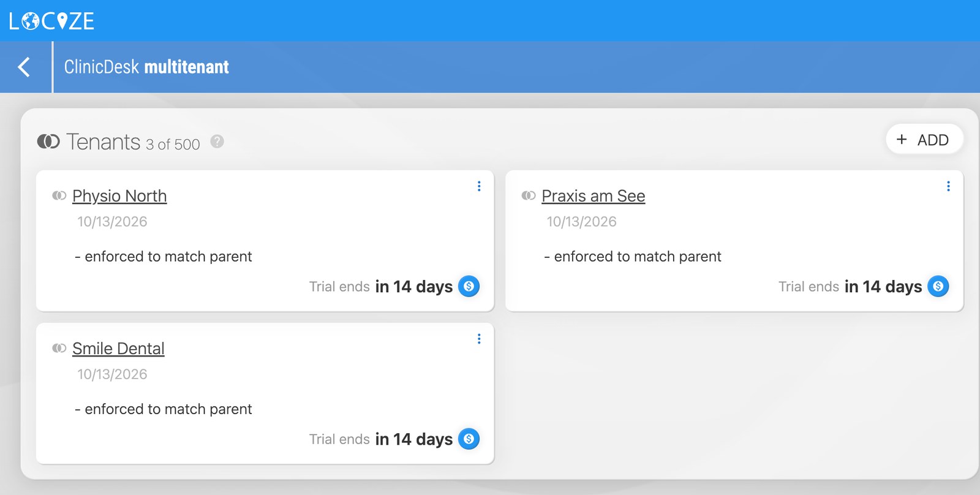Click the Tenants section header icon
Viewport: 980px width, 495px height.
click(x=48, y=142)
